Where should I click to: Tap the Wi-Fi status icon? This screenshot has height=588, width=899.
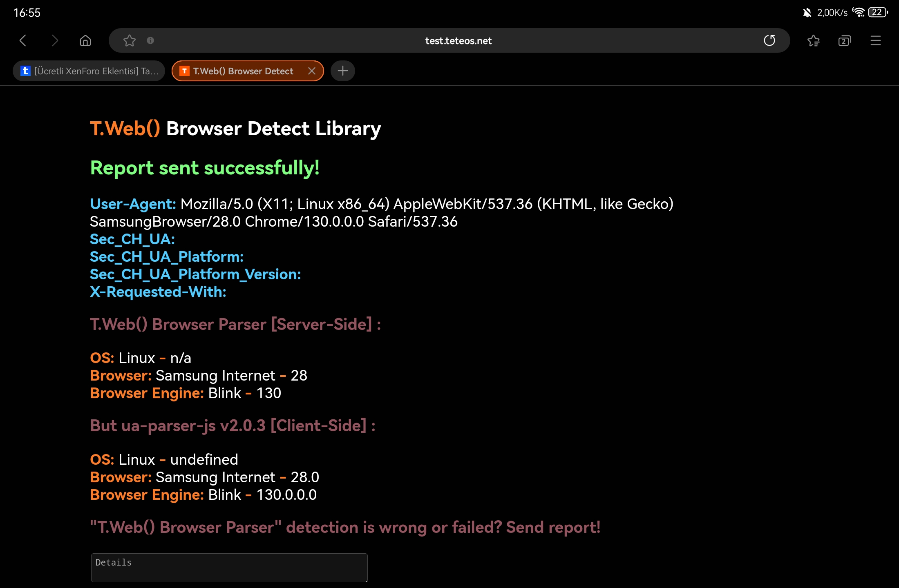point(859,12)
